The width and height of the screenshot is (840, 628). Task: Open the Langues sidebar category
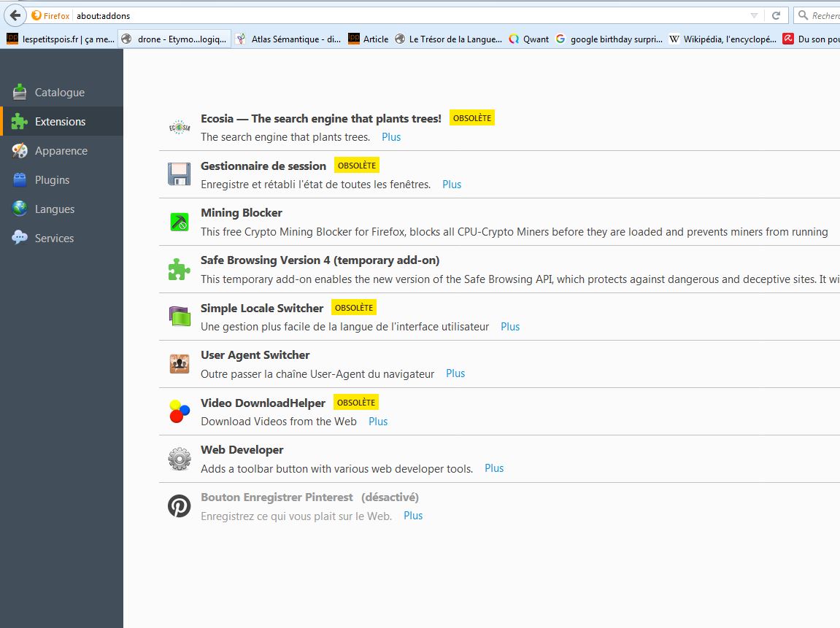click(x=55, y=209)
